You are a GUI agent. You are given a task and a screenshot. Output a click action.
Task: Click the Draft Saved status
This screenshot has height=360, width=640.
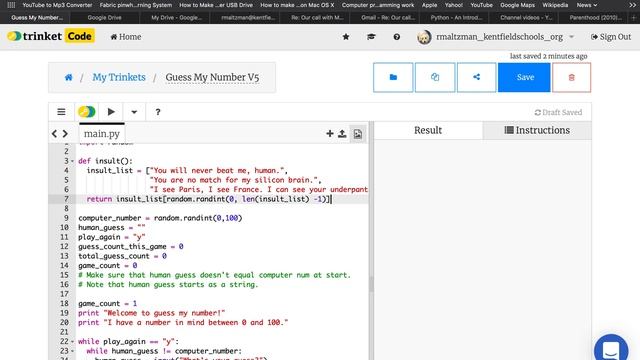(x=558, y=112)
